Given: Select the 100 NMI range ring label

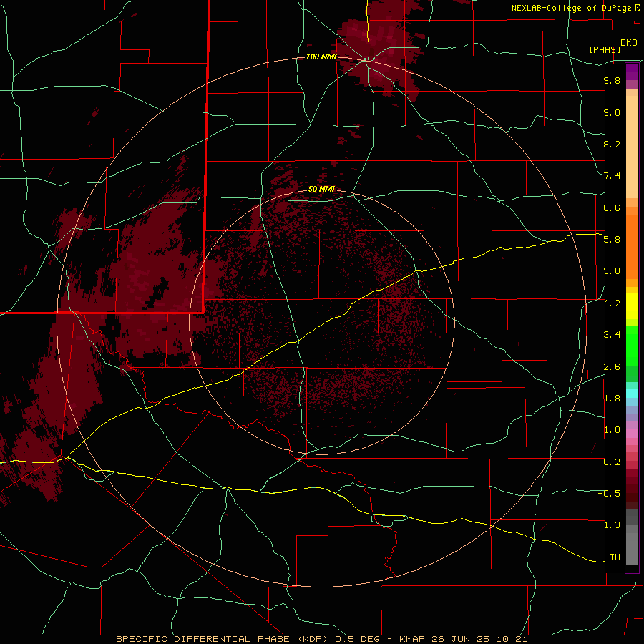Looking at the screenshot, I should pyautogui.click(x=321, y=57).
